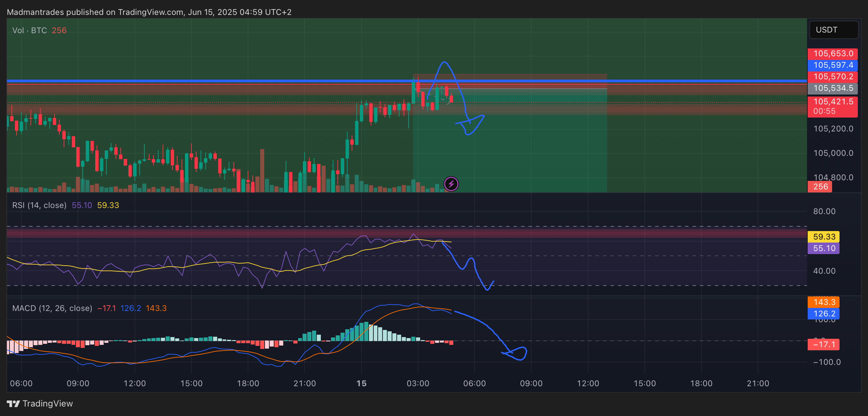Screen dimensions: 868x416
Task: Click the first 06:00 label at time axis start
Action: [21, 383]
